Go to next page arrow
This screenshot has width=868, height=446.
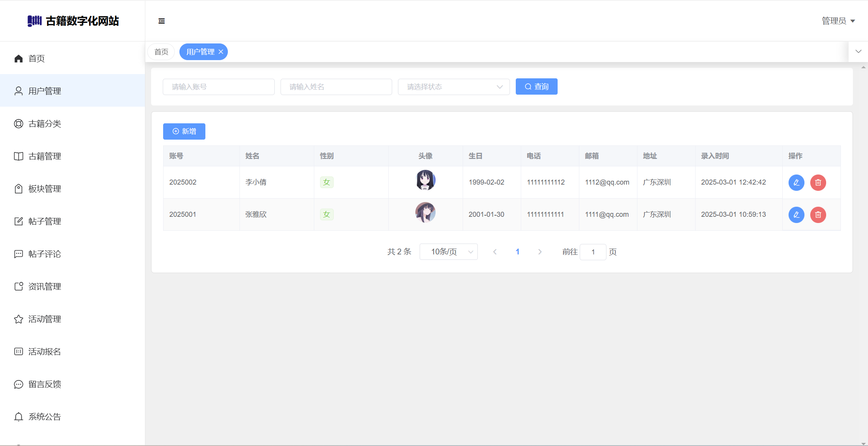[540, 252]
